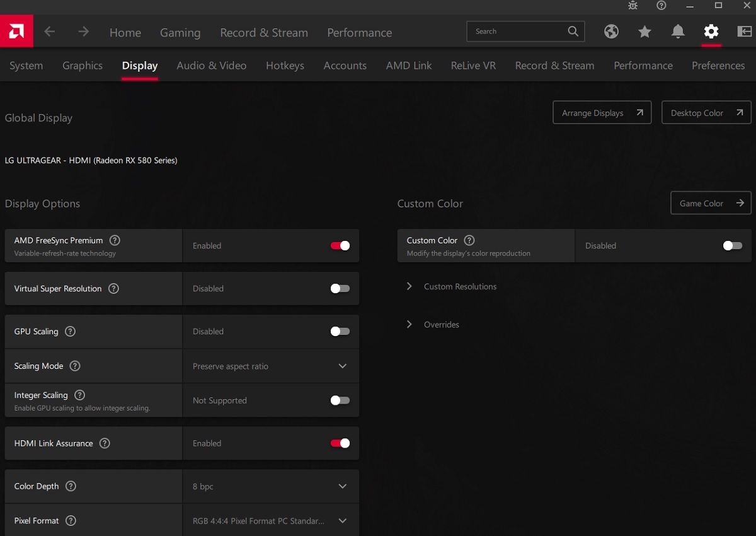Open the Gaming tab

(180, 33)
